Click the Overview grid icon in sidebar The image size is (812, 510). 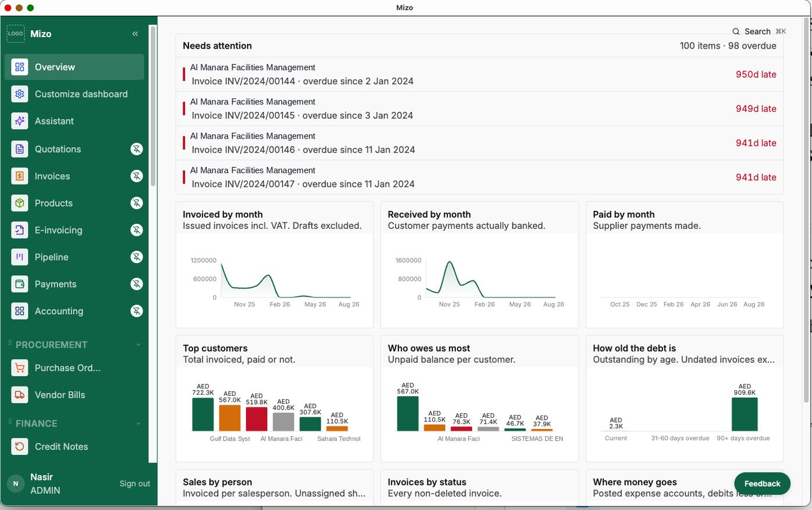[20, 67]
